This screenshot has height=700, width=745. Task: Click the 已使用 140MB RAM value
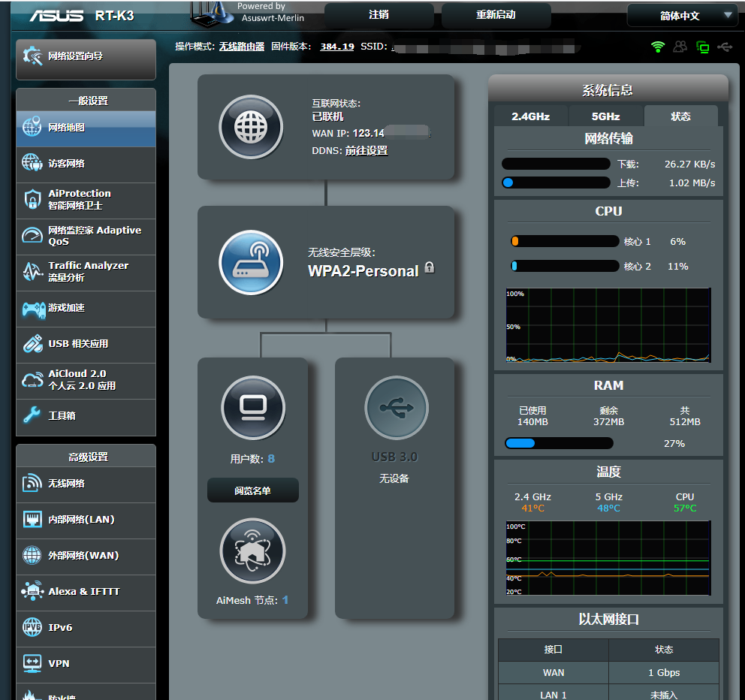[532, 421]
